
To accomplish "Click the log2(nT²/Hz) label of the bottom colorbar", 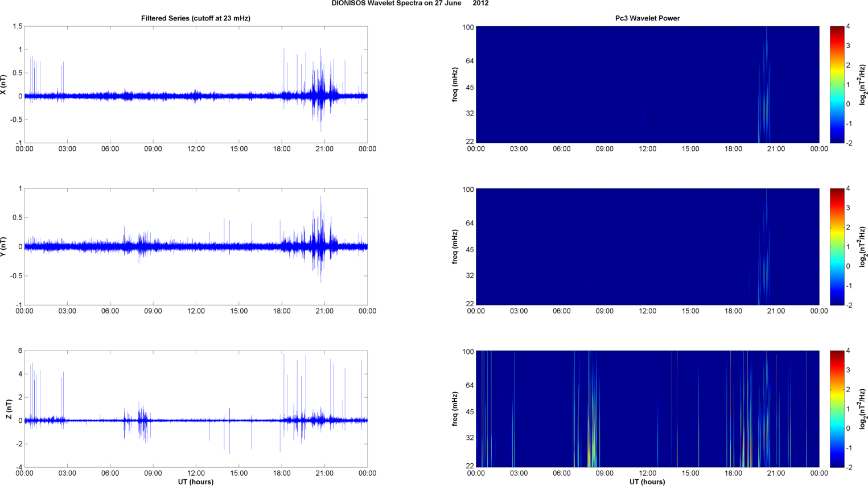I will tap(862, 409).
